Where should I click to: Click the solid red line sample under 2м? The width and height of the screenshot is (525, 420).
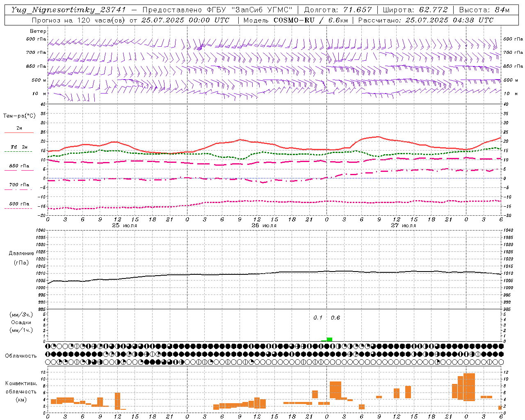tap(19, 132)
